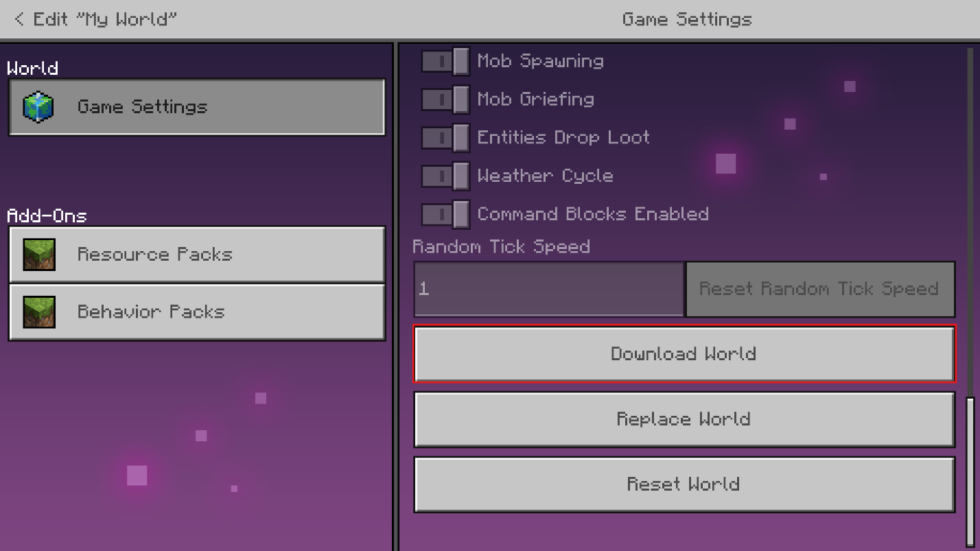Click the Weather Cycle label
The image size is (980, 551).
(x=545, y=176)
